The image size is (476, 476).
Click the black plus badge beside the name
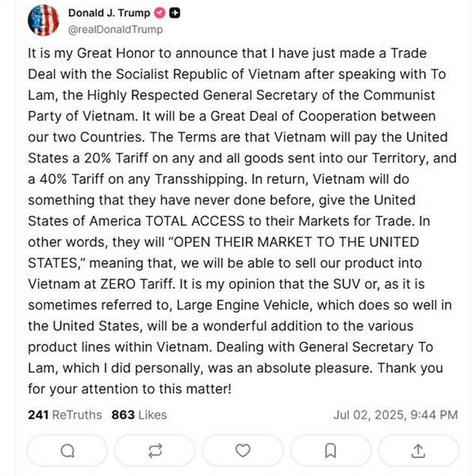pos(175,13)
